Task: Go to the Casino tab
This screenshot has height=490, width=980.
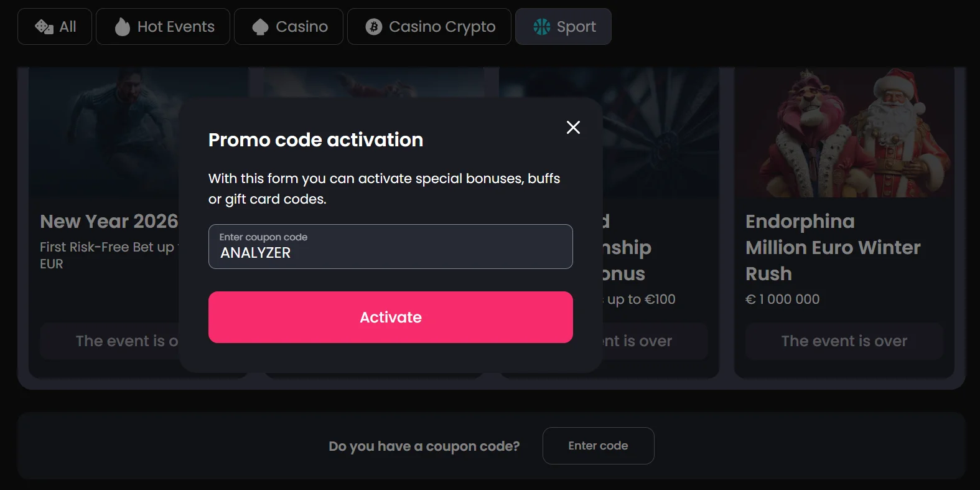Action: [x=301, y=27]
